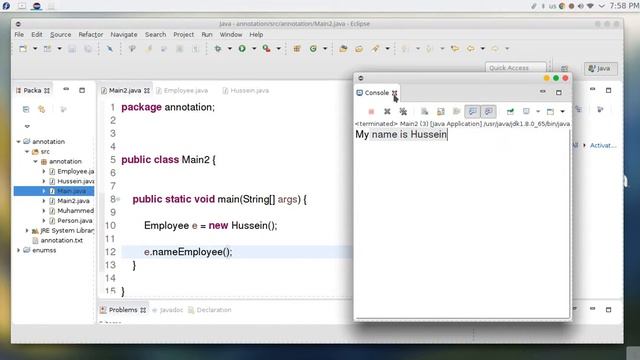
Task: Click the Quick Access search field
Action: pos(516,68)
